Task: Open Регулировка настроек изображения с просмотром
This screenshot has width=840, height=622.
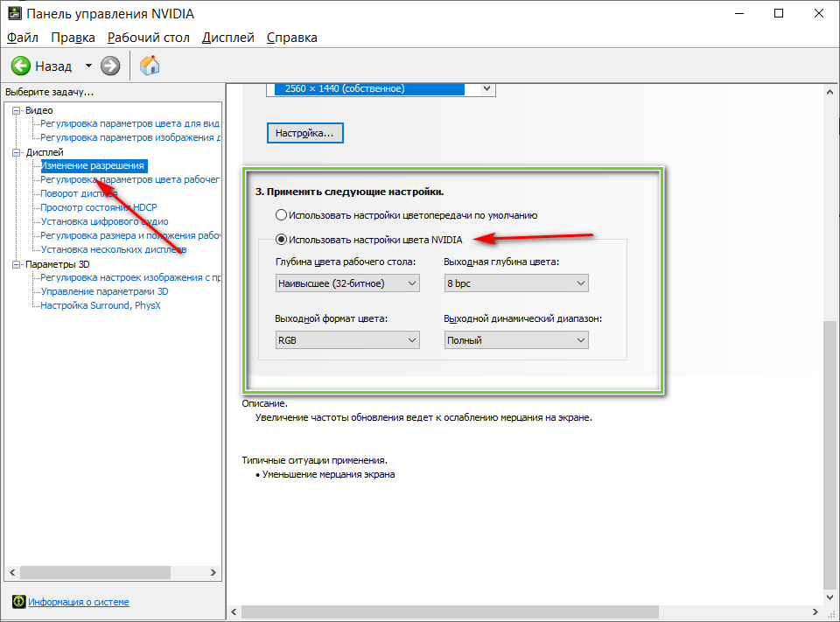Action: click(130, 277)
